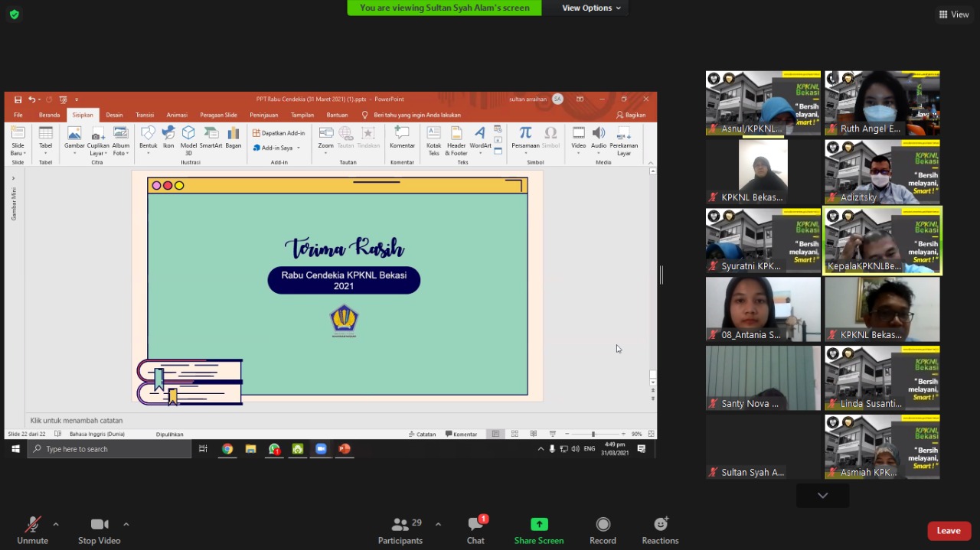This screenshot has height=550, width=980.
Task: Open the Chat panel icon
Action: [475, 525]
